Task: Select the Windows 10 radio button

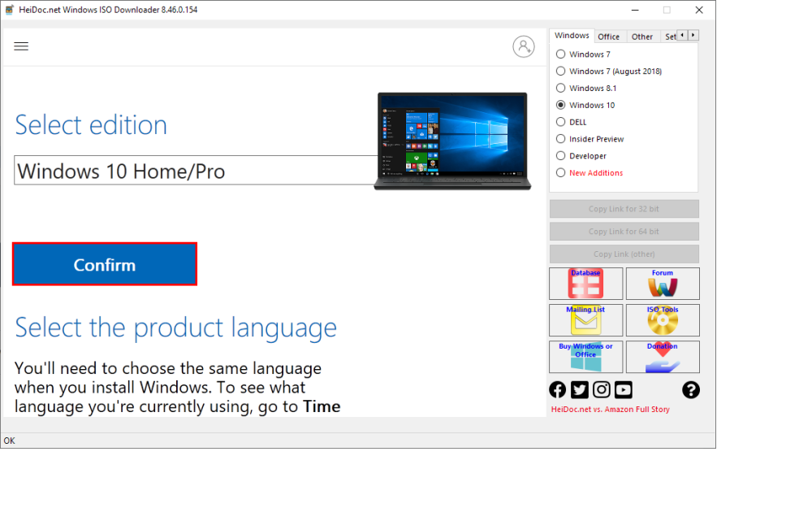Action: click(x=560, y=105)
